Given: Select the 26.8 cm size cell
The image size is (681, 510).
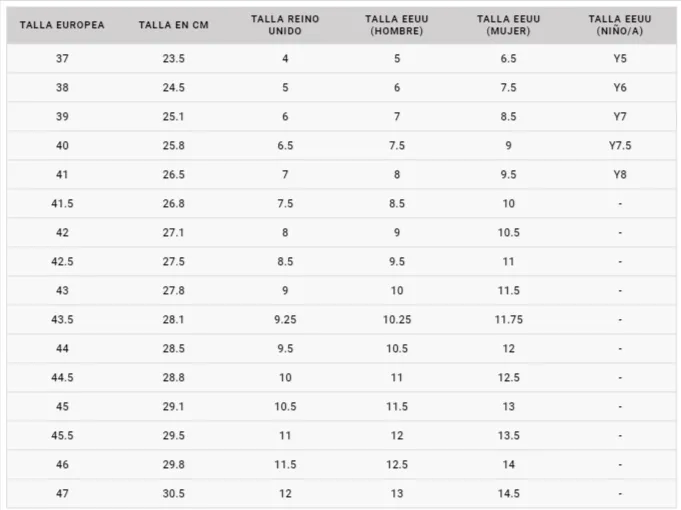Looking at the screenshot, I should click(x=174, y=204).
